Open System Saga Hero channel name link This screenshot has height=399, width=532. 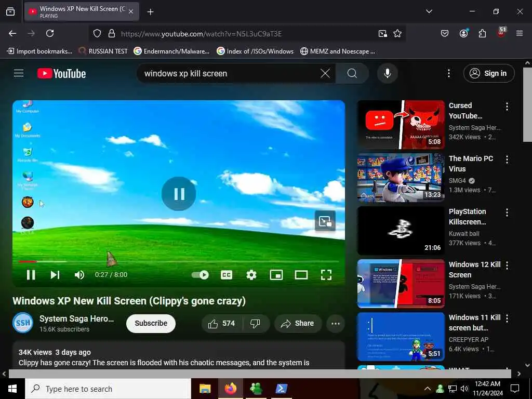point(77,319)
